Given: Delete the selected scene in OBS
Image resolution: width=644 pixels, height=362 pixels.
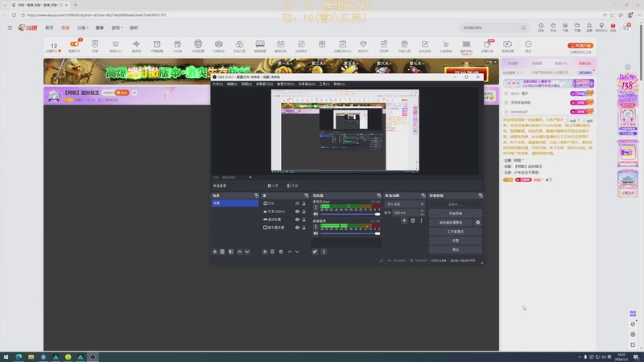Looking at the screenshot, I should (222, 252).
